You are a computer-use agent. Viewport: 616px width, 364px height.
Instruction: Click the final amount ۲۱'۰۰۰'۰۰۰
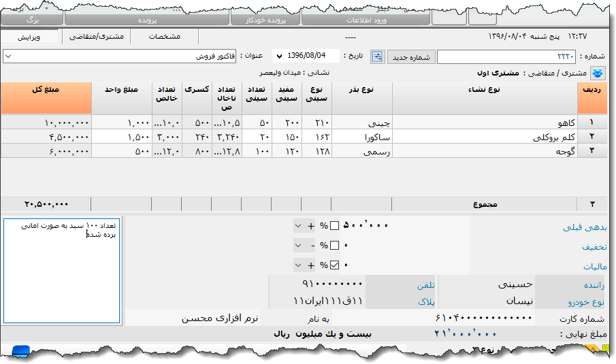(x=465, y=334)
